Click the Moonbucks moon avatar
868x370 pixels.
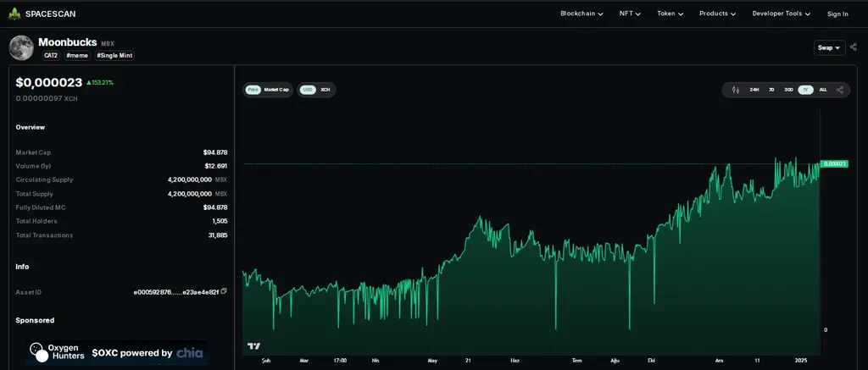pos(21,47)
